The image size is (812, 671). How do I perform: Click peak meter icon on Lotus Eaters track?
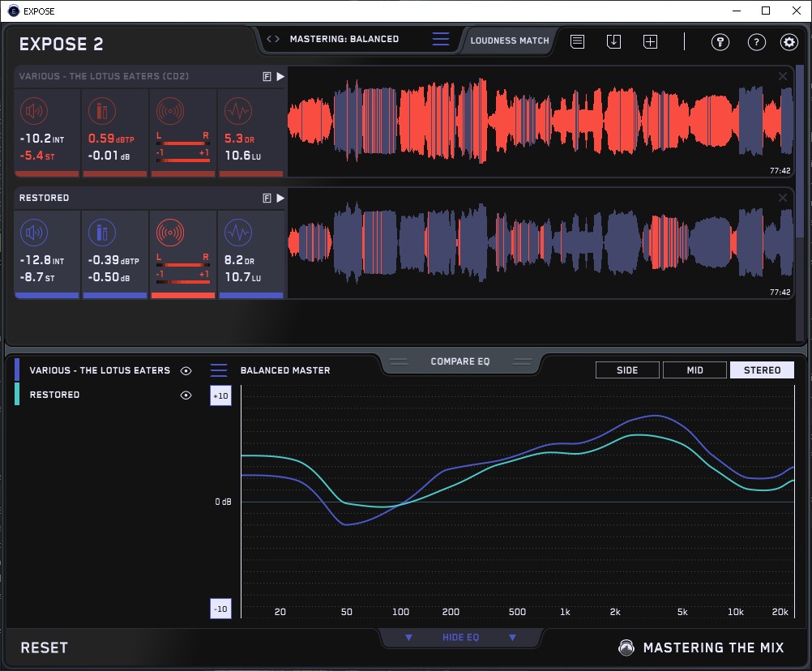(x=102, y=111)
